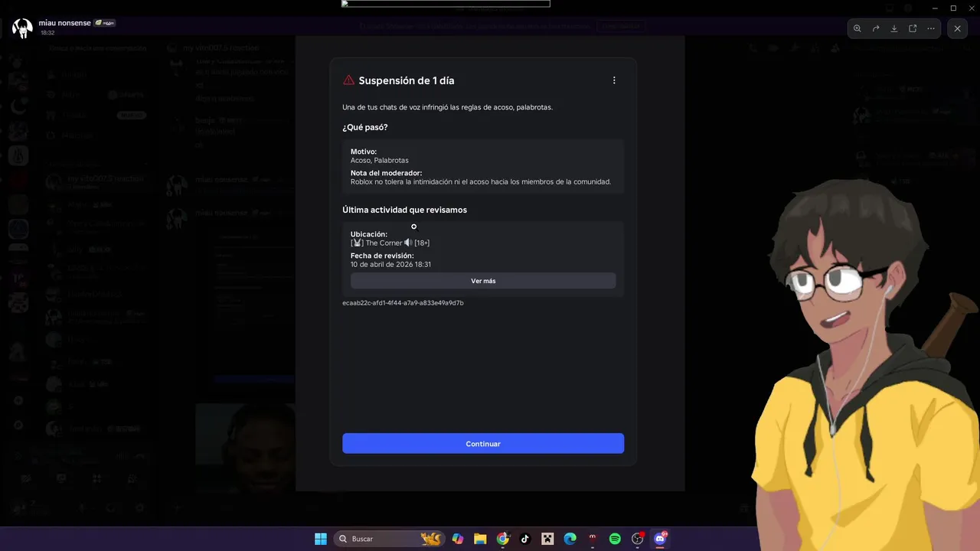Click the Continuar button in the suspension dialog
980x551 pixels.
pyautogui.click(x=483, y=444)
